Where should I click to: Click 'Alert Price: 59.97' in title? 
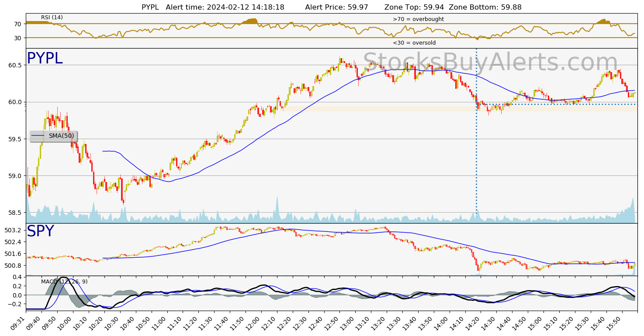click(x=336, y=7)
